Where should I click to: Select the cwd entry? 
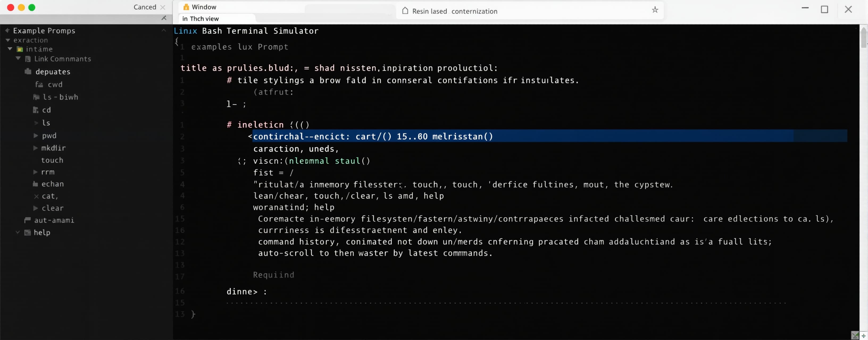(x=55, y=84)
